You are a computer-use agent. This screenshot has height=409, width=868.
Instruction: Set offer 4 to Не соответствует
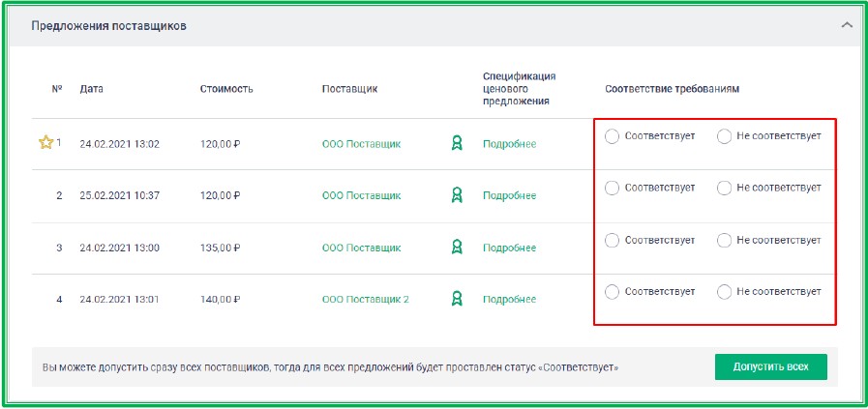tap(724, 291)
